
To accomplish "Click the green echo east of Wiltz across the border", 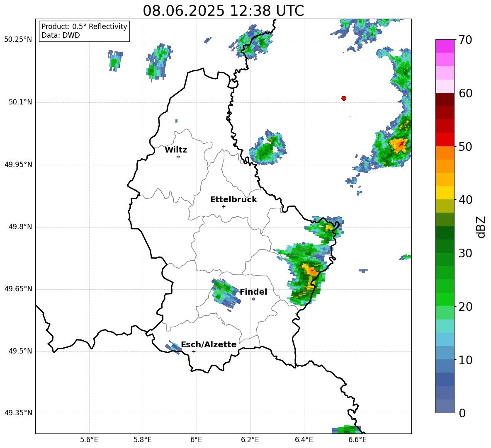I will [268, 148].
